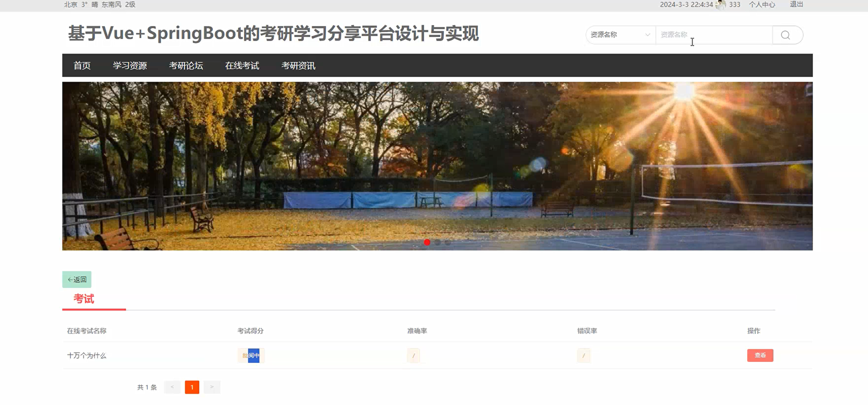Click the 北京 weather info text
This screenshot has width=868, height=405.
(x=100, y=4)
